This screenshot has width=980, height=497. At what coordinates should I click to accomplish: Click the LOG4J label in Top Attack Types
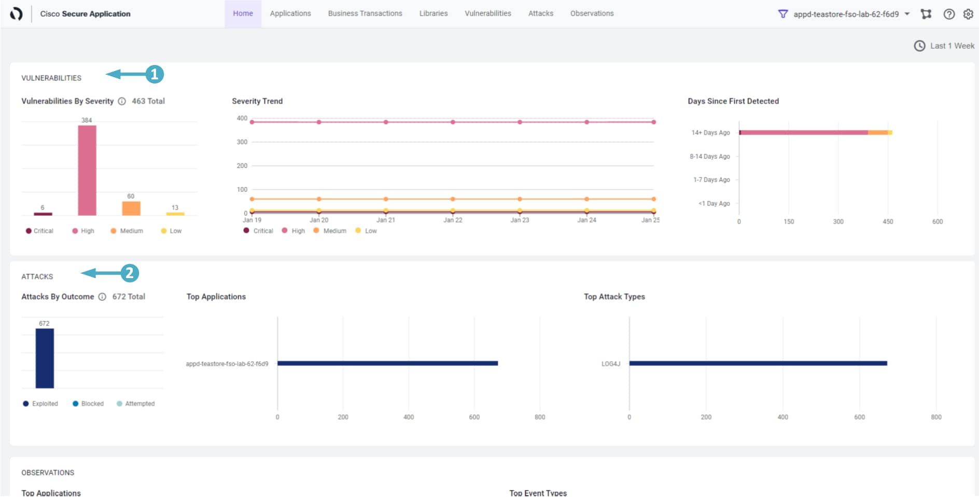611,364
